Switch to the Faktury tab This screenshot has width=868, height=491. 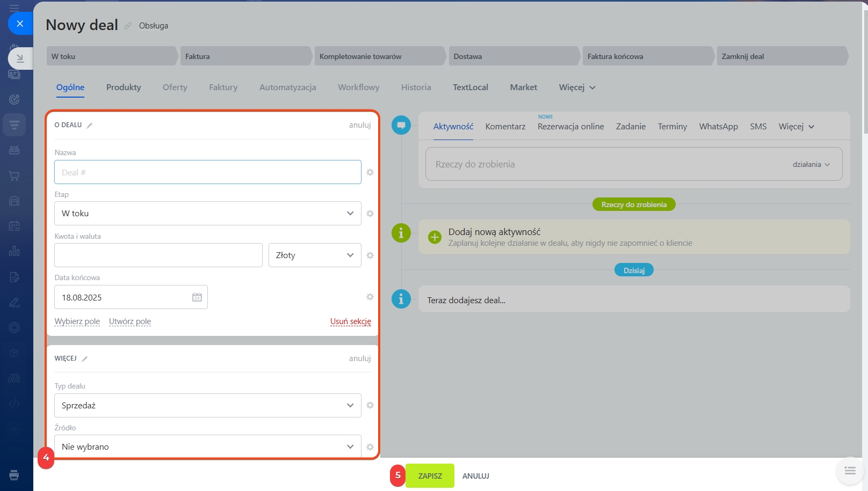223,87
